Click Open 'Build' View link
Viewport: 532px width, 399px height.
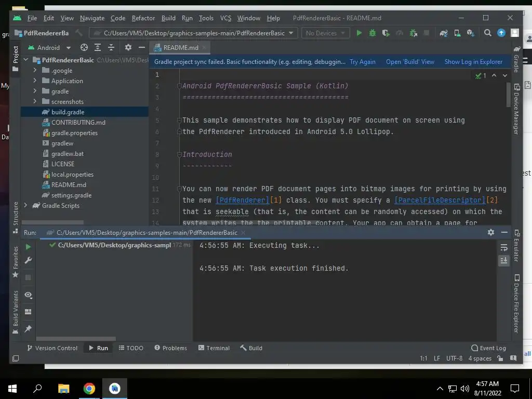(x=410, y=62)
